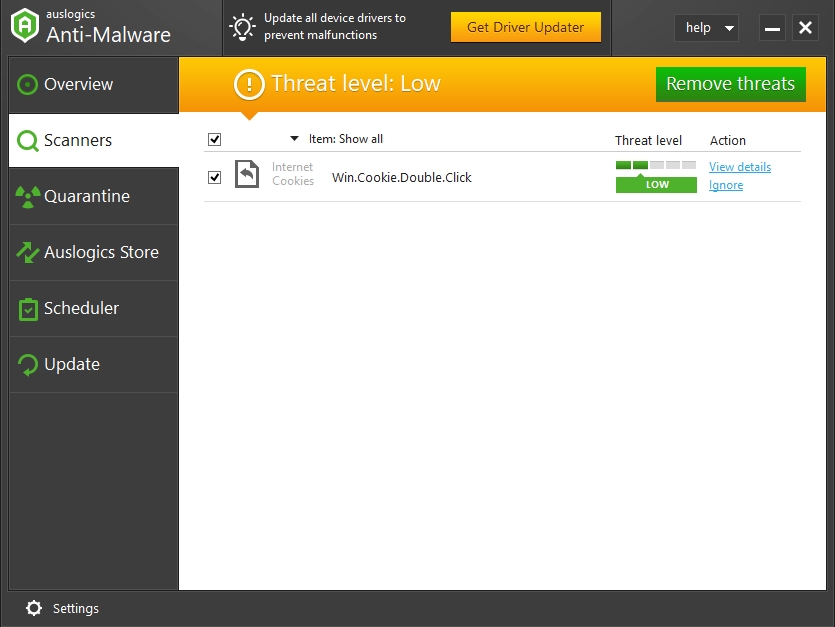Click the Get Driver Updater button
Viewport: 835px width, 627px height.
(525, 28)
